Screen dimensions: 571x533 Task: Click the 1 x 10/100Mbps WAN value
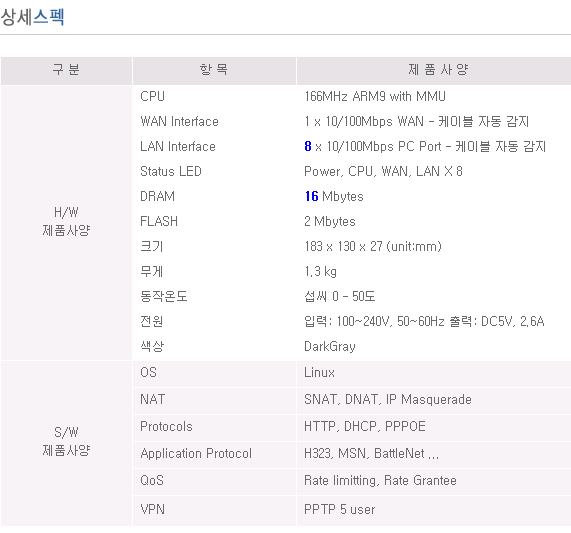[x=417, y=121]
